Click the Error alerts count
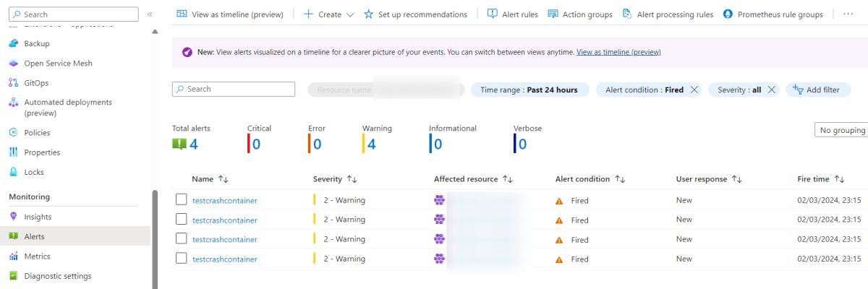 coord(317,144)
